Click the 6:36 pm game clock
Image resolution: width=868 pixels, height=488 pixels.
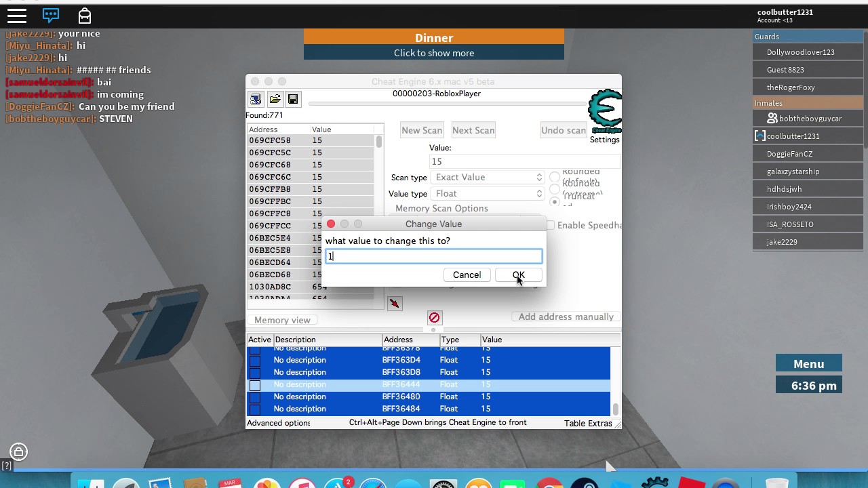(x=809, y=385)
